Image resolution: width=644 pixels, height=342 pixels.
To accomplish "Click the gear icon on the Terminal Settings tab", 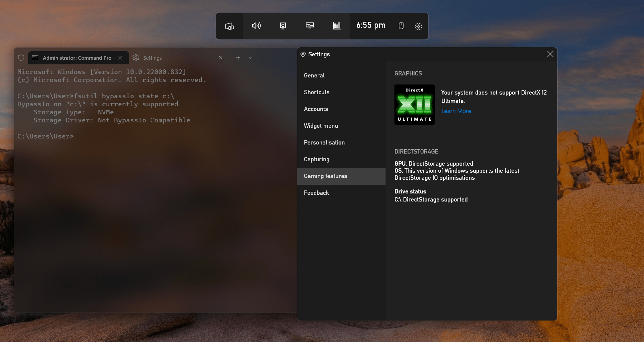I will click(136, 58).
